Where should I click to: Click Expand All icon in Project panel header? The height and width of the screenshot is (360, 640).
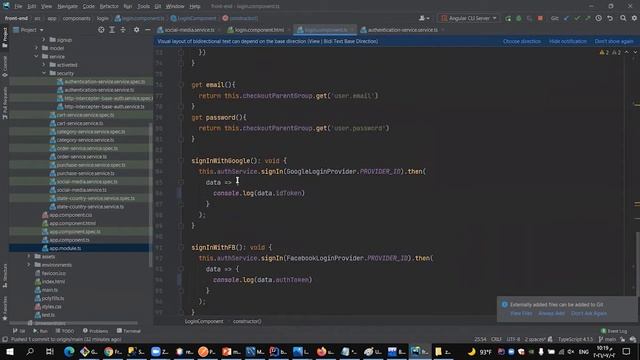[112, 30]
